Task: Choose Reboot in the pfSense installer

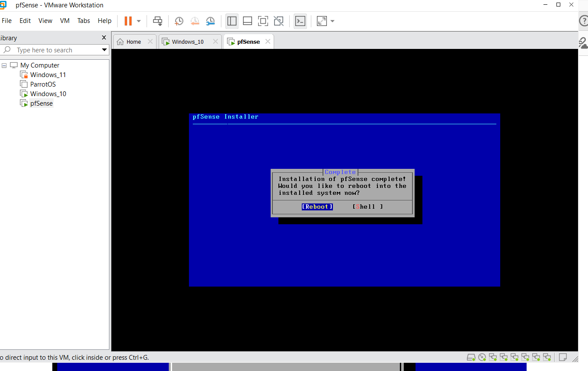Action: 317,206
